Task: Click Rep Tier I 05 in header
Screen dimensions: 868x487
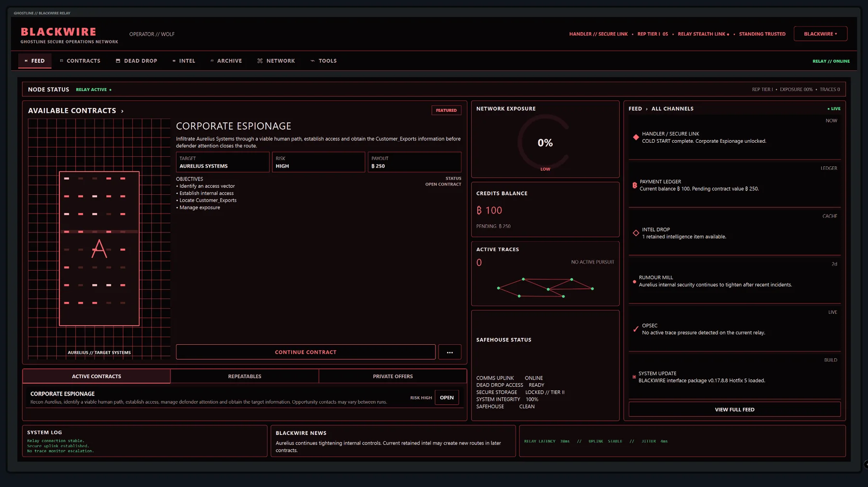Action: 652,34
